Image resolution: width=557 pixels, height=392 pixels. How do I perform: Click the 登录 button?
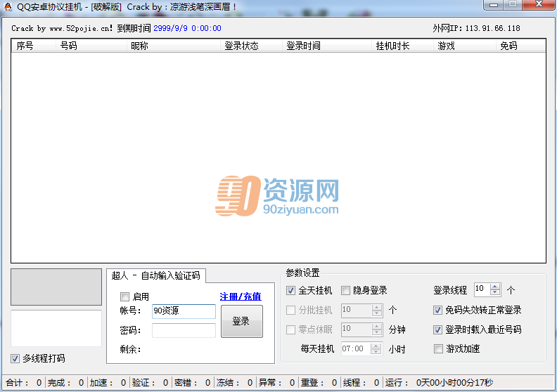(242, 322)
